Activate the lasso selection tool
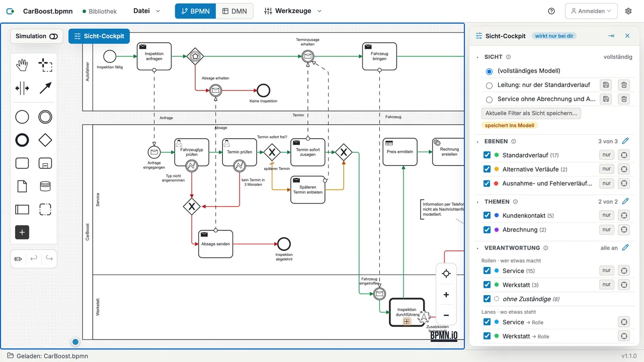This screenshot has height=362, width=644. point(45,65)
